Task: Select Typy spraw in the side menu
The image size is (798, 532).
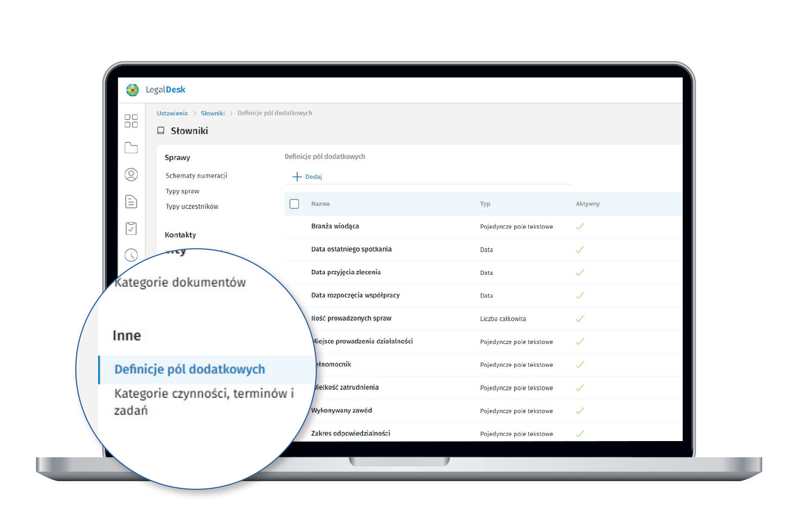Action: click(182, 191)
